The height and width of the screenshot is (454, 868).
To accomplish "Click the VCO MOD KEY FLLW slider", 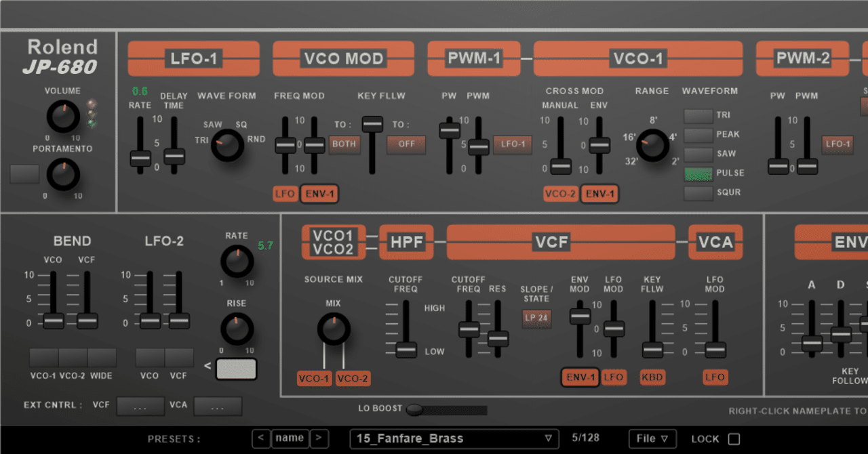I will tap(372, 144).
